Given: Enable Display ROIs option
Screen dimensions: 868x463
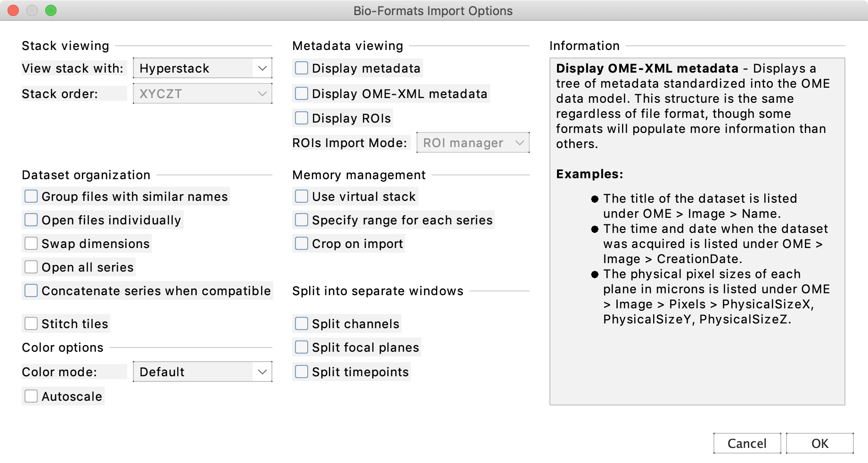Looking at the screenshot, I should (301, 118).
